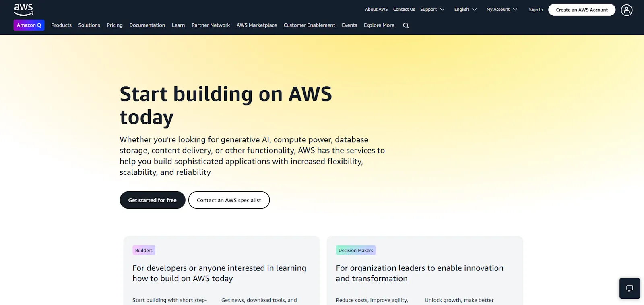Click 'Start building with short step-' text
Viewport: 644px width, 305px height.
coord(169,300)
